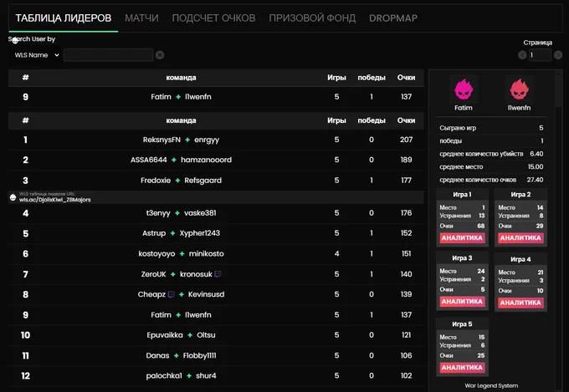
Task: Select team t3enyy + vaske381 row
Action: click(216, 213)
